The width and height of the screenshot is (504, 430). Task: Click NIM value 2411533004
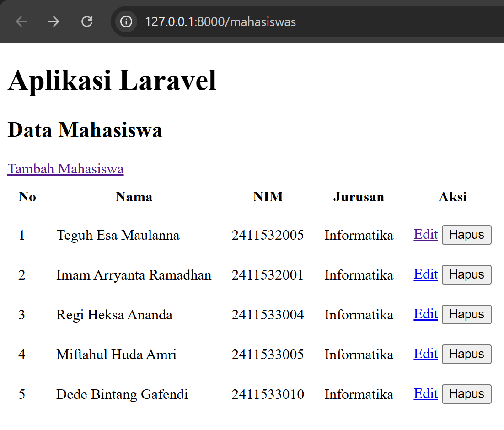click(268, 315)
